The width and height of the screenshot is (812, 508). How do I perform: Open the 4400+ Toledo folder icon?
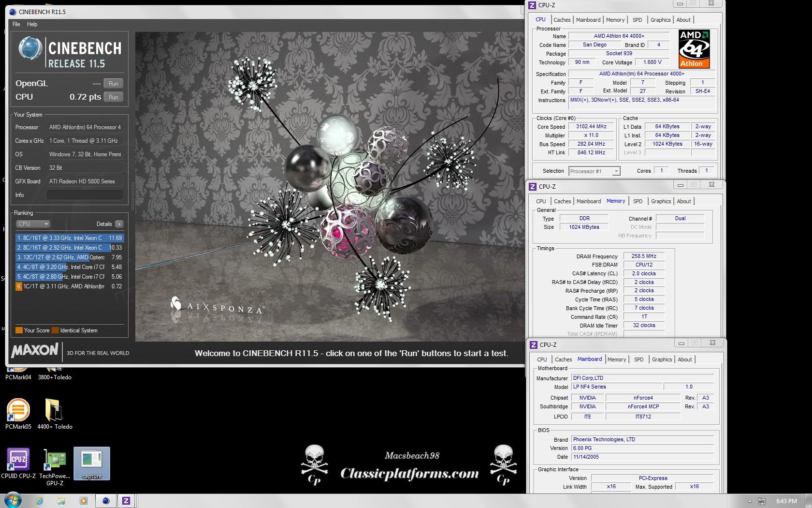(x=55, y=413)
